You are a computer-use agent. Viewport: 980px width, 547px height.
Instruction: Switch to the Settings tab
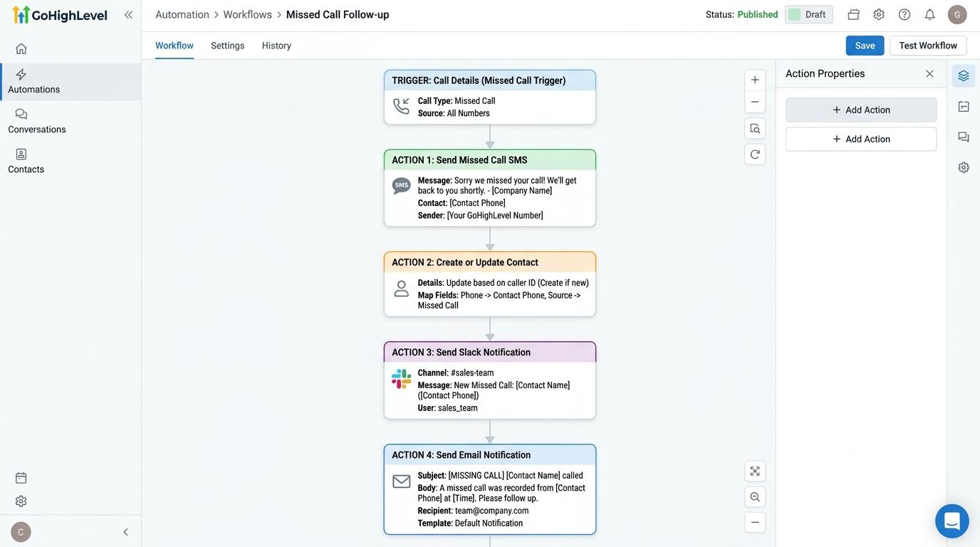coord(228,46)
